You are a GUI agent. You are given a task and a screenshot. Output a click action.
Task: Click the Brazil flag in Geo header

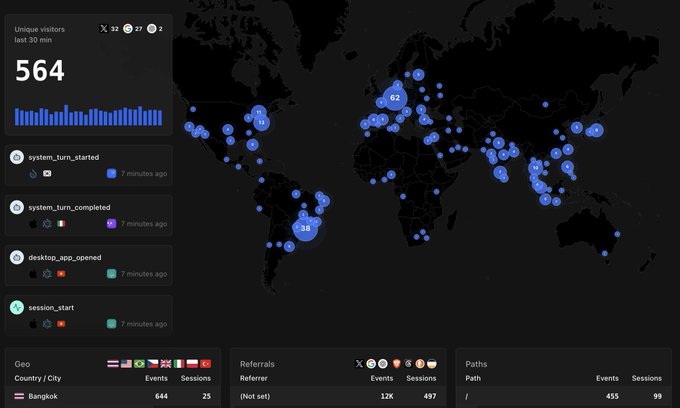[x=139, y=363]
